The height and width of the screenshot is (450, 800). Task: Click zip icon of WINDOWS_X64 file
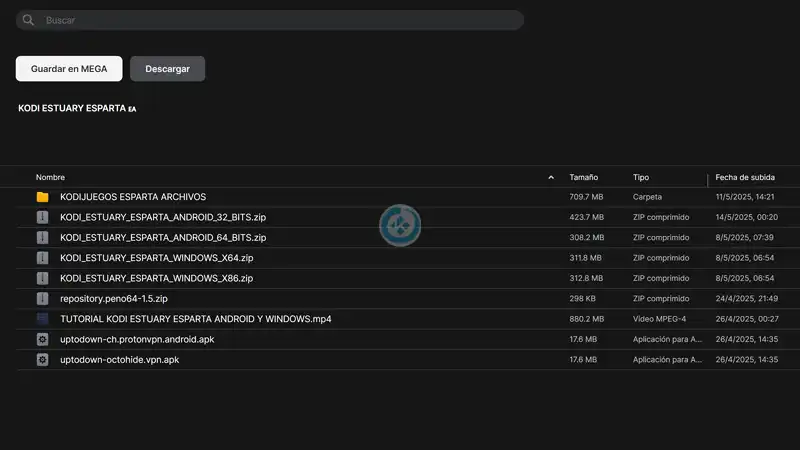click(42, 258)
